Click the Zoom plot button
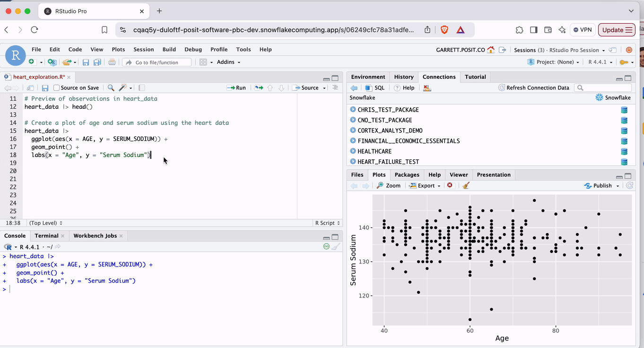644x348 pixels. (388, 186)
